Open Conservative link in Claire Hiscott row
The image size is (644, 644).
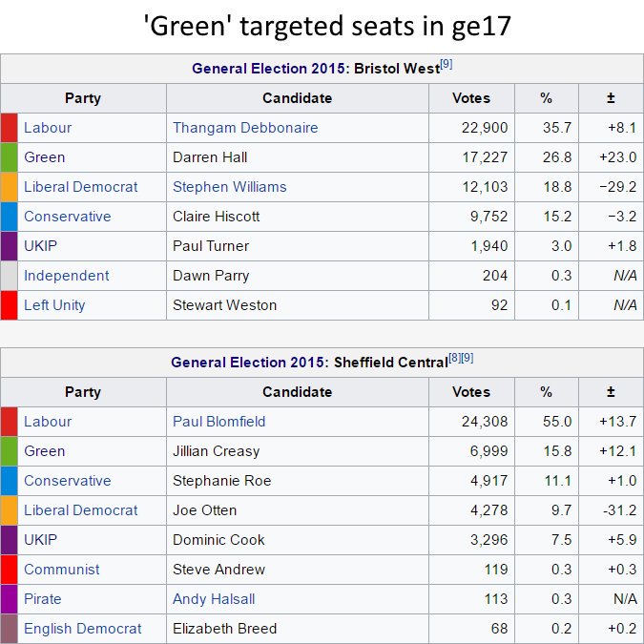(68, 217)
